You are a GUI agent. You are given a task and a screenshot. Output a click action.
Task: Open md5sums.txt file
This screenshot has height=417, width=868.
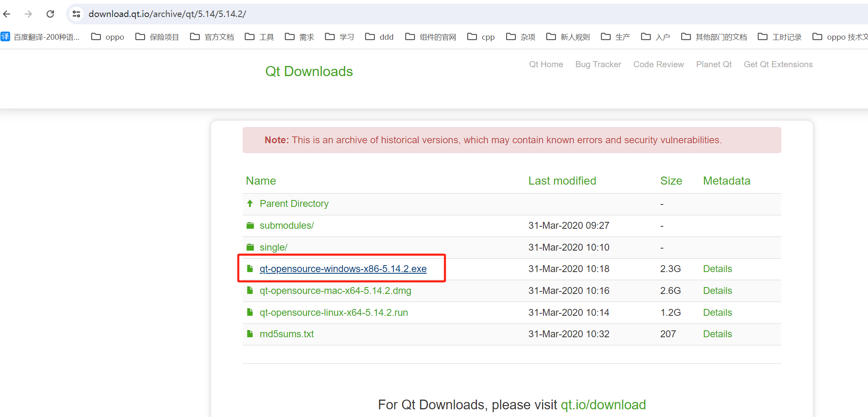click(x=287, y=334)
